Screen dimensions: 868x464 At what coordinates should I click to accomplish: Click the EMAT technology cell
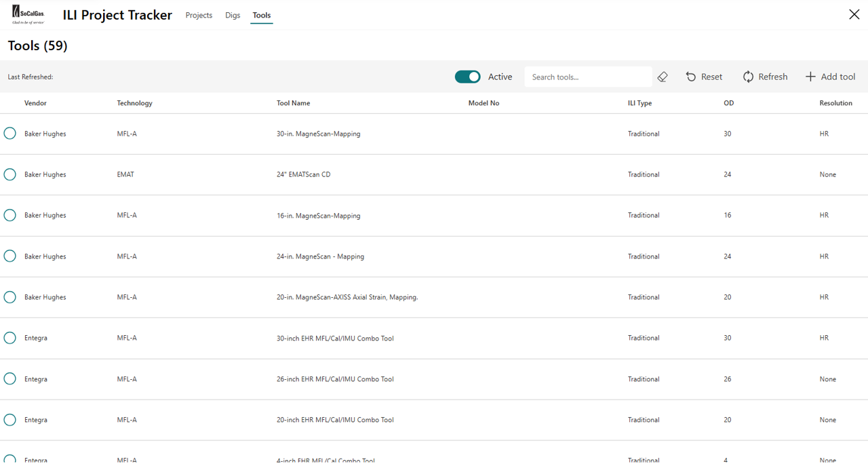coord(125,174)
